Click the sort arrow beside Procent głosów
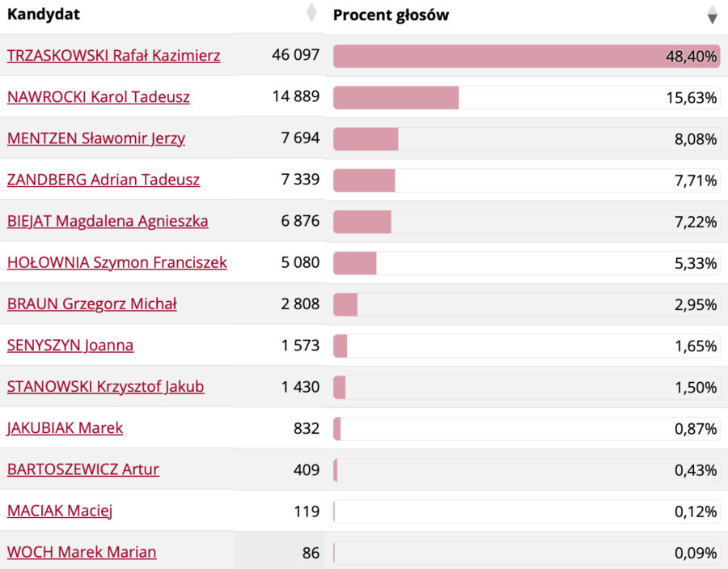 [x=712, y=15]
